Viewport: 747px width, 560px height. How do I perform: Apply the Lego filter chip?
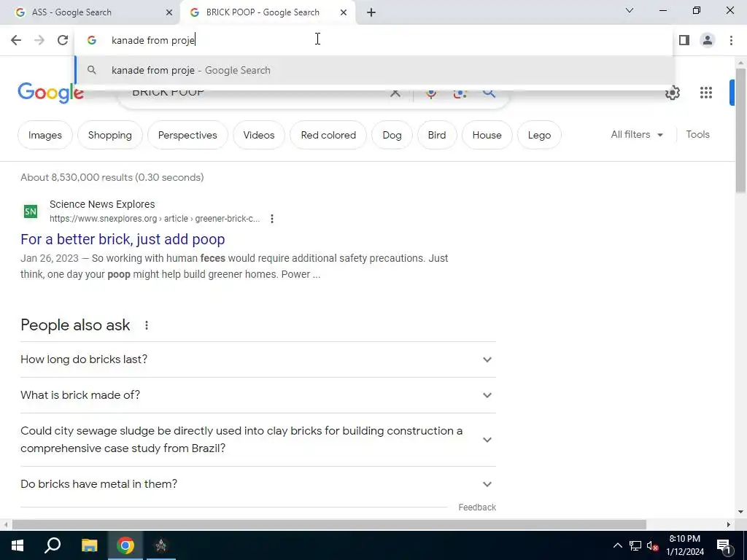click(539, 135)
